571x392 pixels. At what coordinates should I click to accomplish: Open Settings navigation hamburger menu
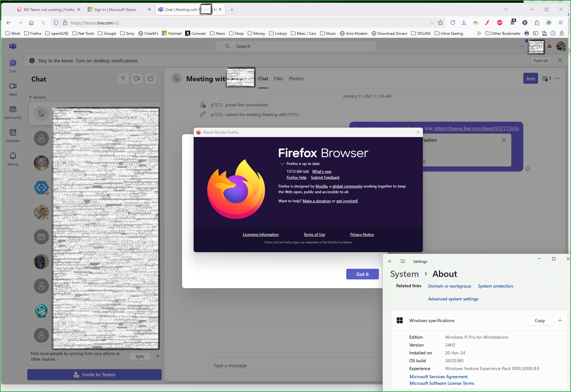403,261
